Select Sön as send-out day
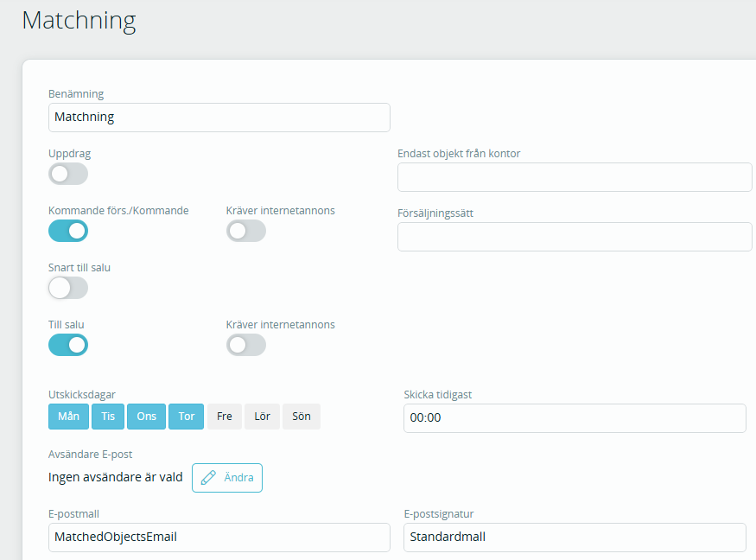 click(x=302, y=417)
